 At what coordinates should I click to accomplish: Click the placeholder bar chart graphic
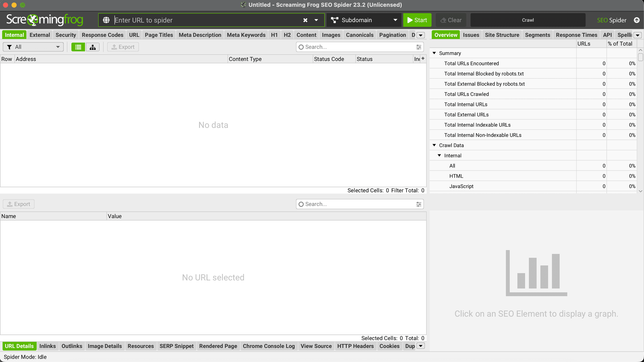coord(536,273)
